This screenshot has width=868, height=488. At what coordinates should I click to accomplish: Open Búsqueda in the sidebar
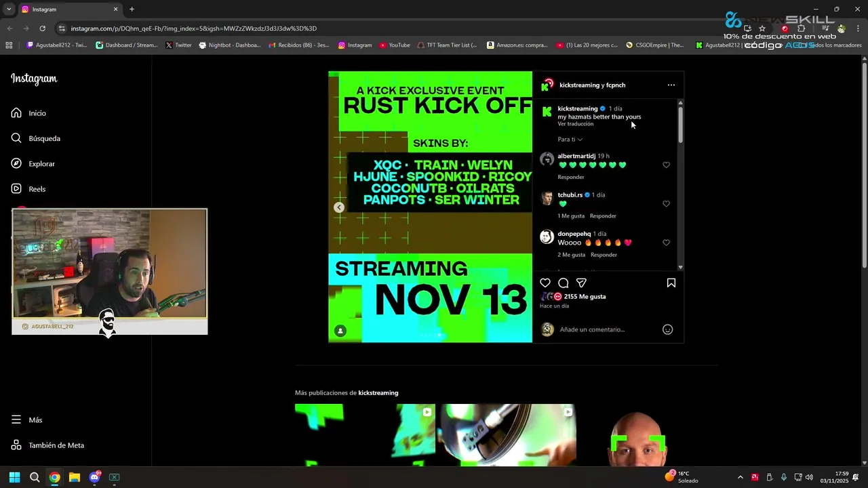[35, 138]
